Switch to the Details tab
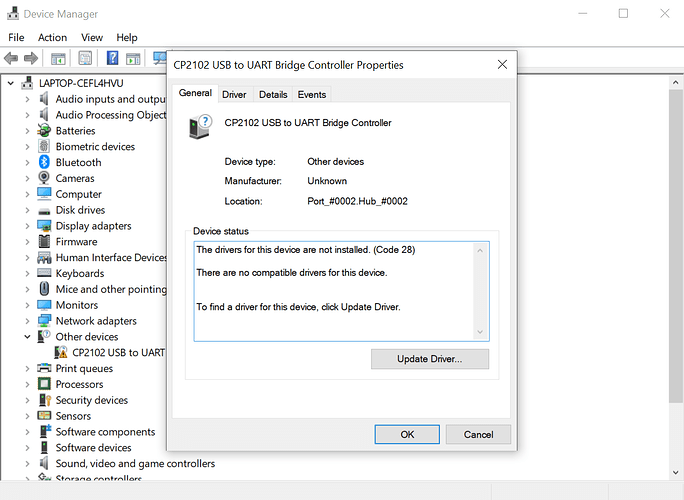684x500 pixels. click(x=273, y=95)
